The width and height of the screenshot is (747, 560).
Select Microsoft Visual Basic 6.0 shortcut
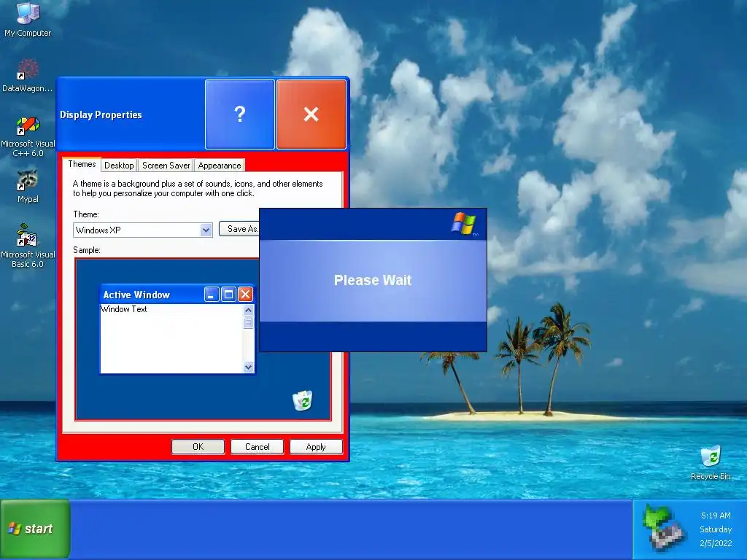click(x=28, y=246)
